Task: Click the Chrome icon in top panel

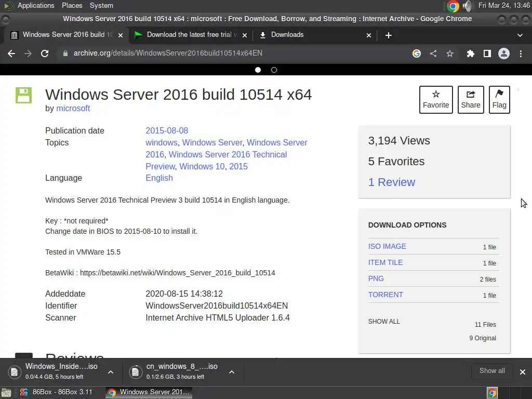Action: pos(453,6)
